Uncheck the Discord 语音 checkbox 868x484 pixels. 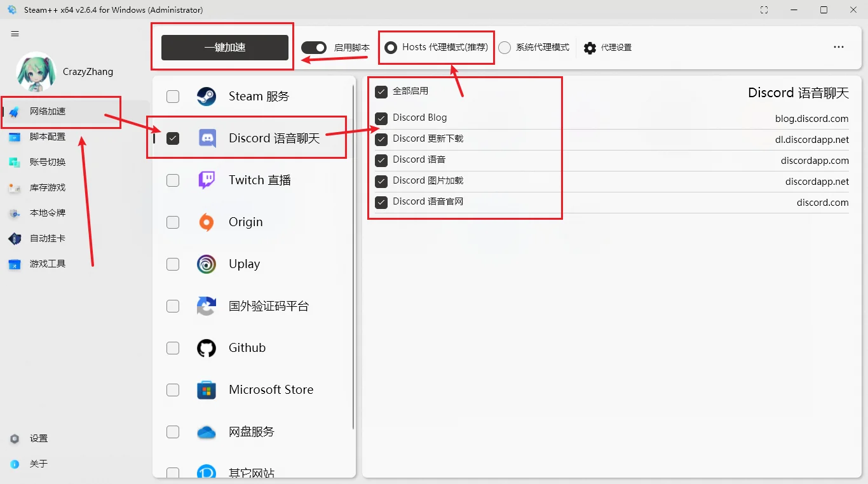(x=381, y=160)
